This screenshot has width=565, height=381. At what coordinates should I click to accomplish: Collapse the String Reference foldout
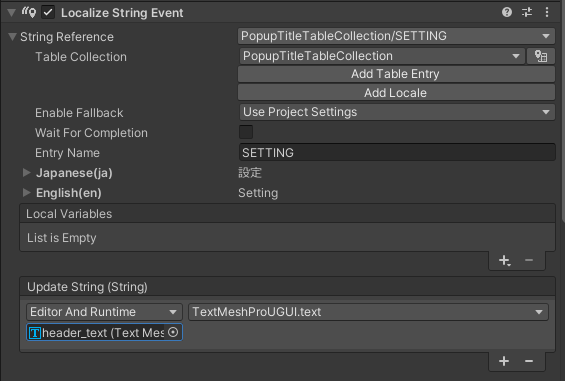[x=12, y=37]
